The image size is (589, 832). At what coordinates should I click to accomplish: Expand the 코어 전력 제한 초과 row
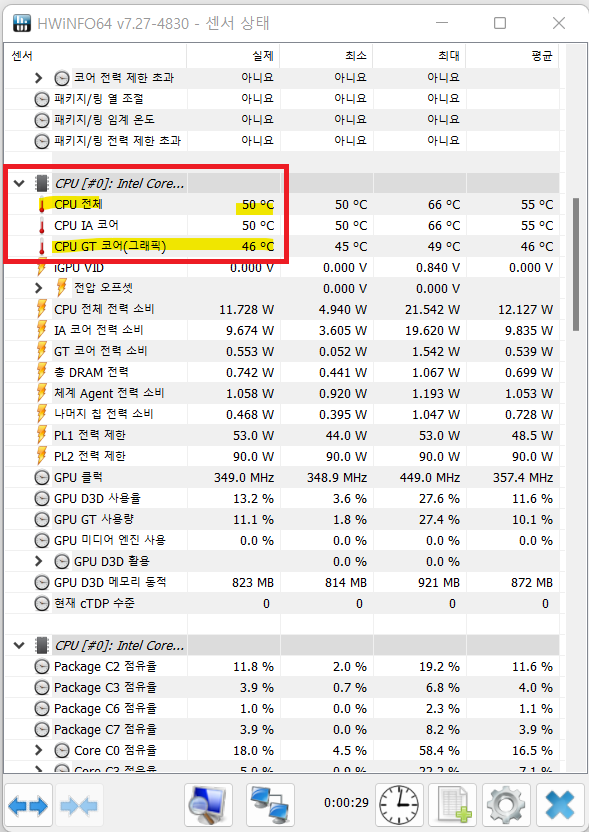38,78
